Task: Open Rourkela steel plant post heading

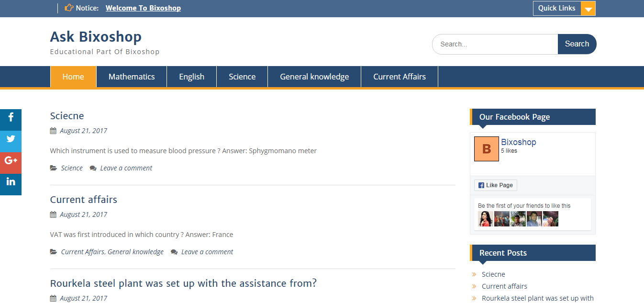Action: coord(183,283)
